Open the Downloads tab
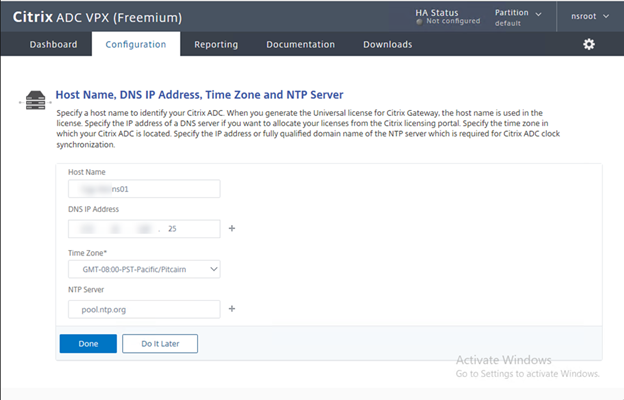 388,44
